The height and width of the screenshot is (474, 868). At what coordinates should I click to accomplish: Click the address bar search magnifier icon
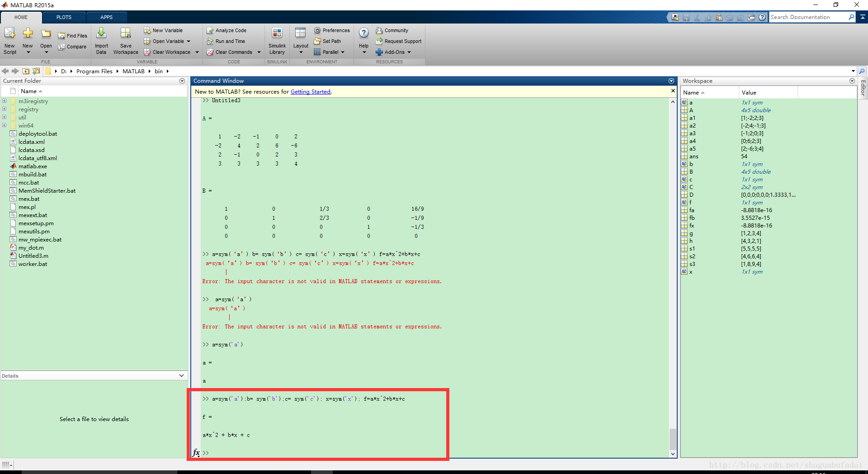pos(862,71)
